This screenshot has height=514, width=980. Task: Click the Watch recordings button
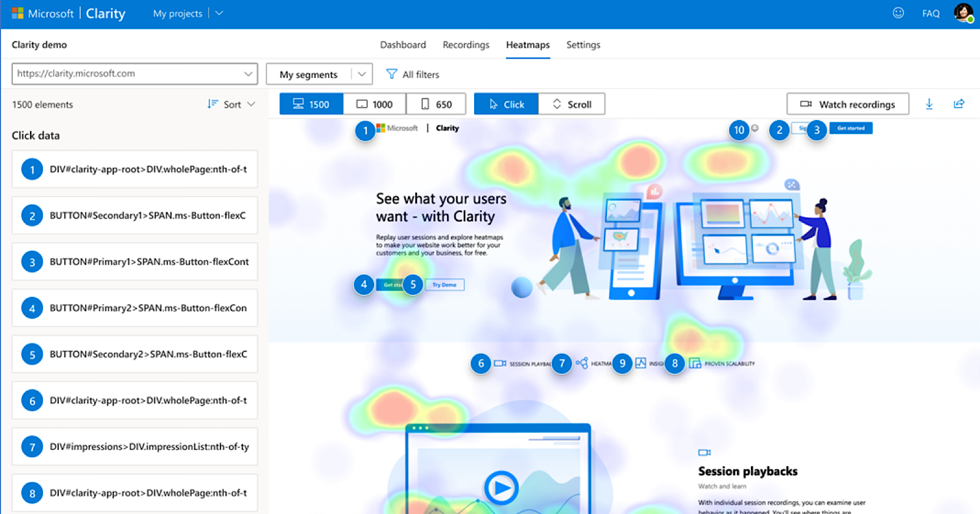848,104
